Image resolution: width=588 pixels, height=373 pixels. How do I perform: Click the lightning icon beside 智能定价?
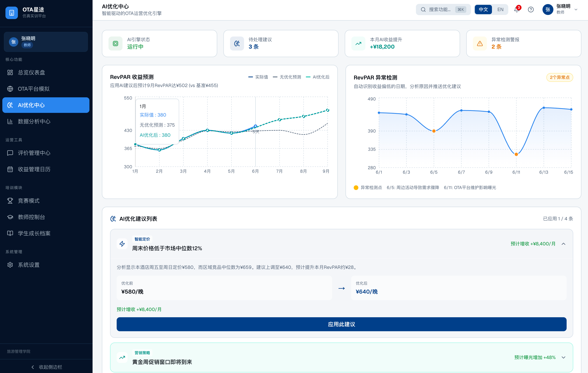(x=122, y=244)
